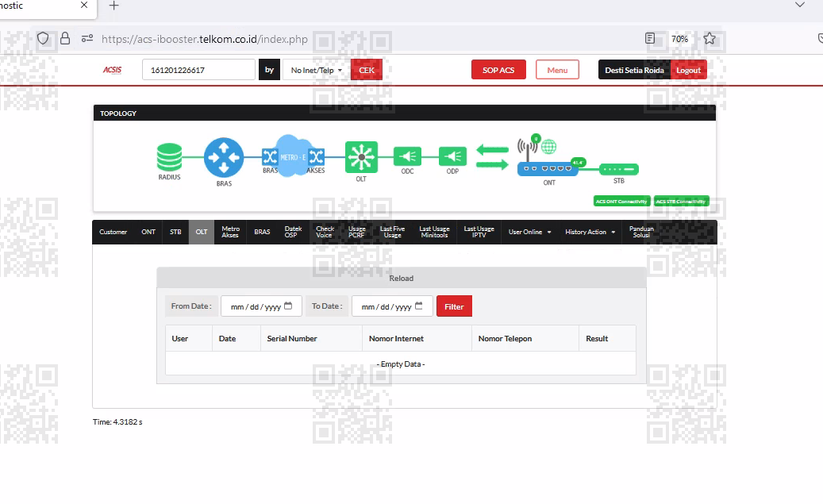Click the browser shield tracking protection icon
Viewport: 823px width, 504px height.
tap(43, 38)
